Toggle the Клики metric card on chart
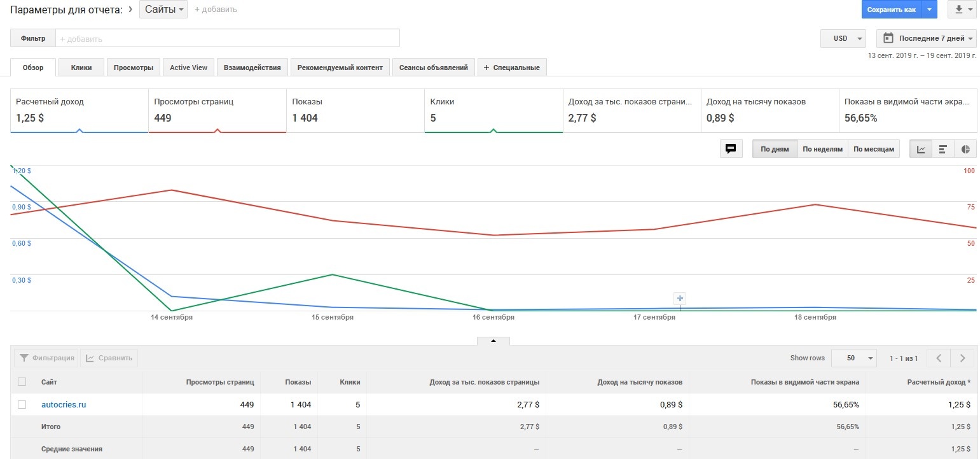The image size is (980, 459). [x=493, y=110]
